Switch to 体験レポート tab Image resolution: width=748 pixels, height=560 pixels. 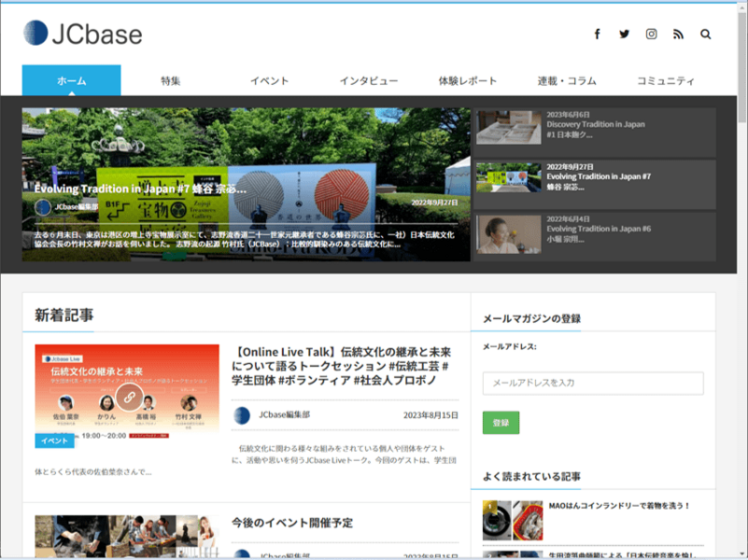coord(468,81)
